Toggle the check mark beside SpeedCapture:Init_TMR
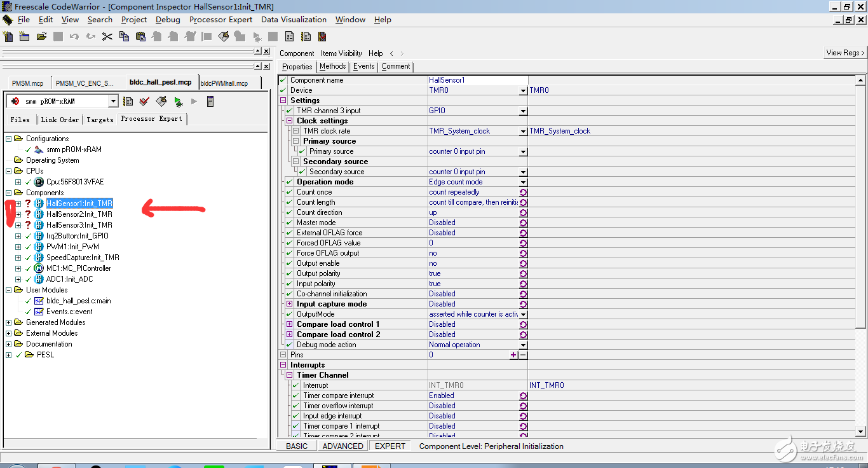Screen dimensions: 868x468 (x=28, y=258)
